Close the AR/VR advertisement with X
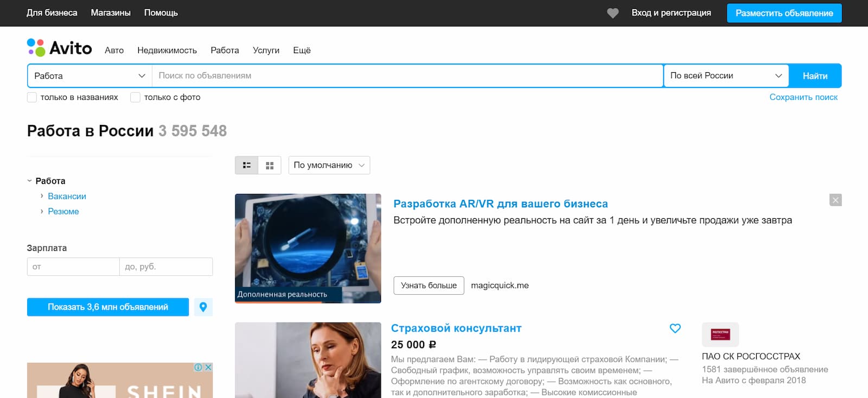868x398 pixels. click(835, 200)
